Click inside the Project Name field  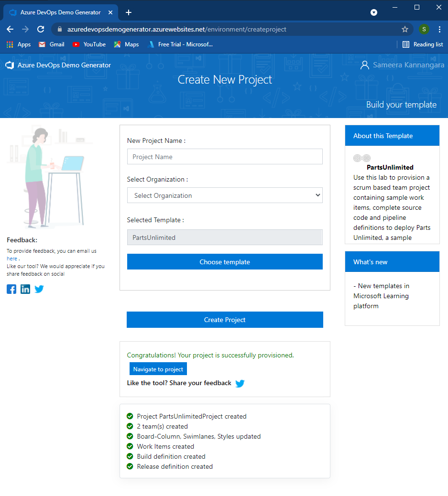[224, 156]
